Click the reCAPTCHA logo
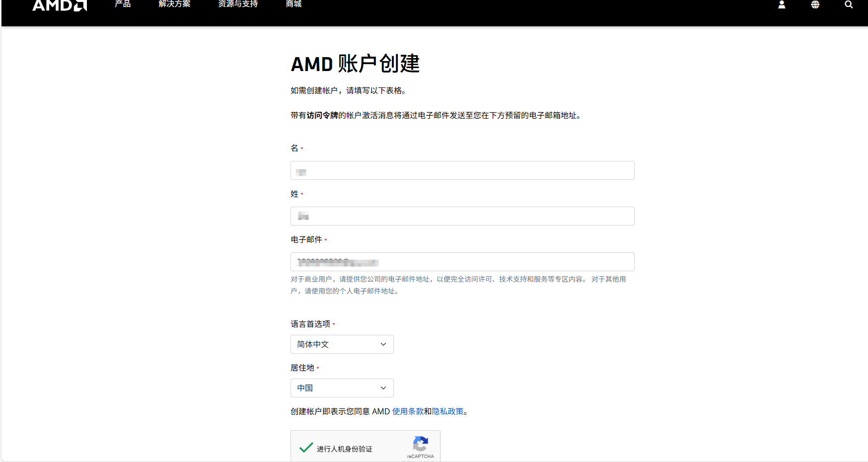 (421, 444)
